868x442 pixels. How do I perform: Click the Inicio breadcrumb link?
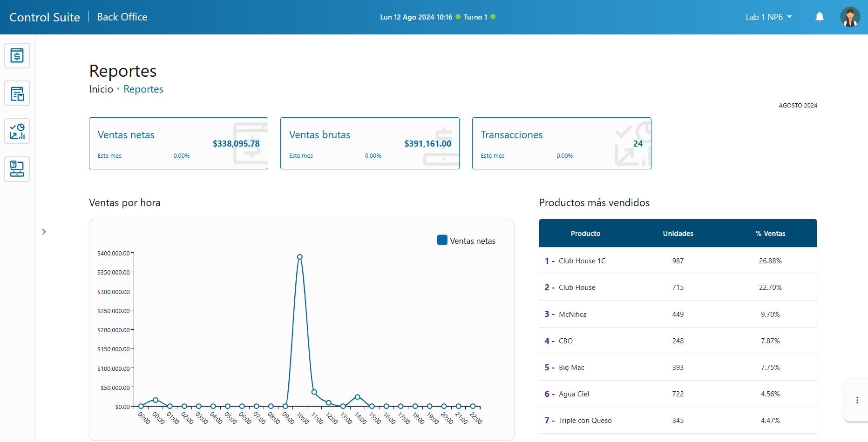tap(101, 89)
